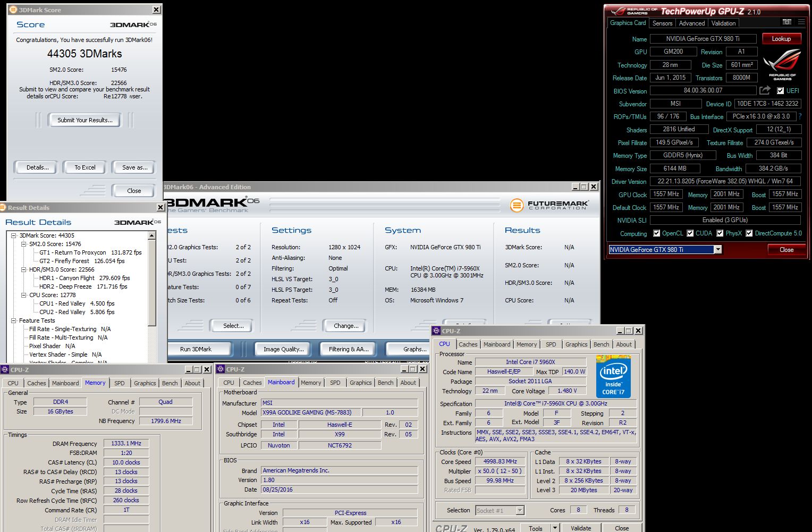Click the Lookup button in GPU-Z
The height and width of the screenshot is (532, 812).
(x=781, y=39)
